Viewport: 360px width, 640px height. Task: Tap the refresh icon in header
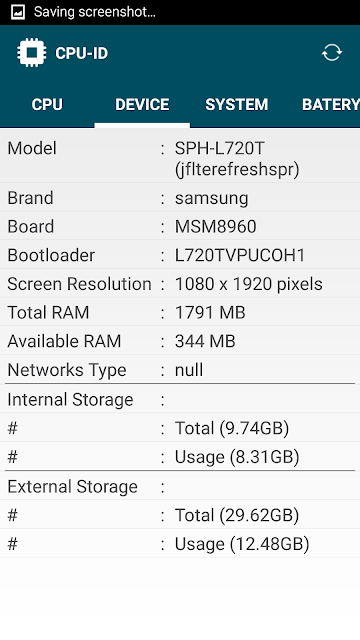331,53
